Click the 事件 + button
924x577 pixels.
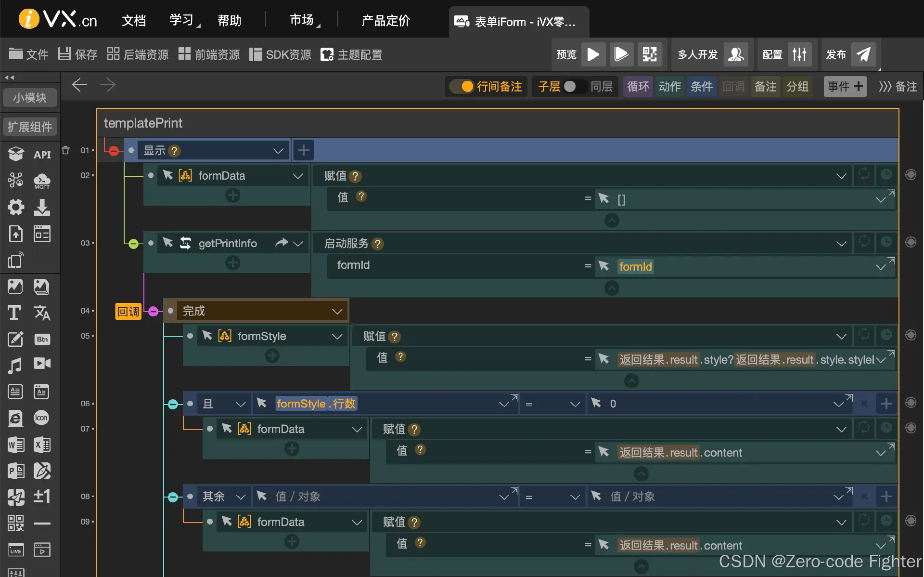point(845,87)
